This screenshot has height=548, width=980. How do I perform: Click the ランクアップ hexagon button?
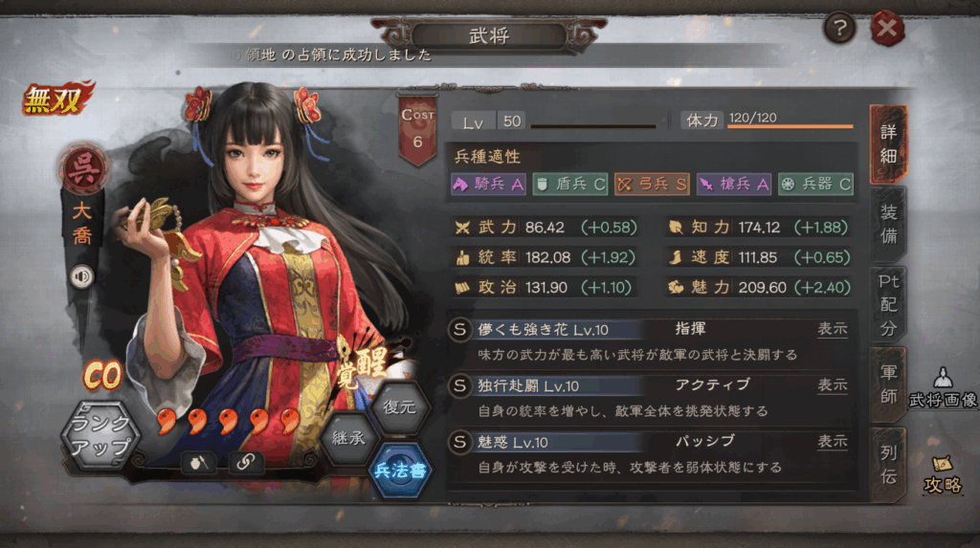[x=100, y=435]
